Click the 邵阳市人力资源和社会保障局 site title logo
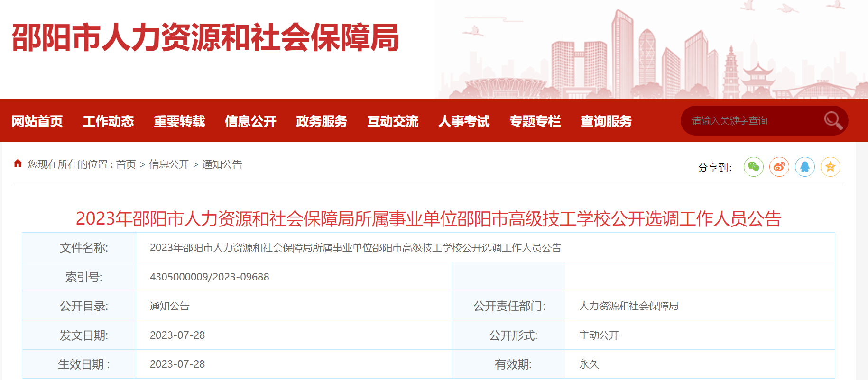 tap(205, 37)
